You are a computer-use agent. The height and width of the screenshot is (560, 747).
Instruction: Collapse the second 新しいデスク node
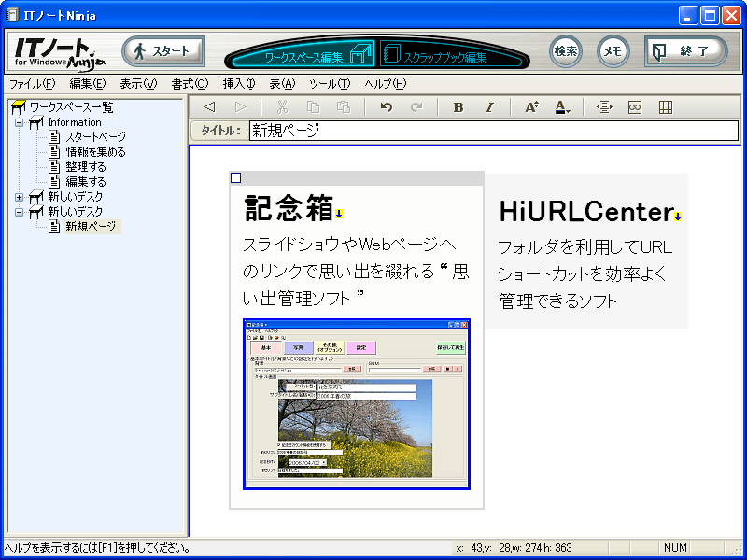(19, 212)
